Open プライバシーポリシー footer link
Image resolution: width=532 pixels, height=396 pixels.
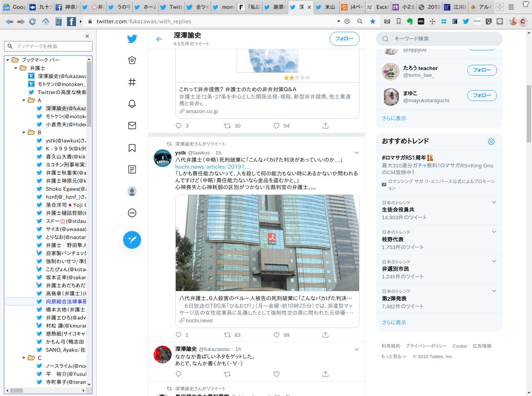(426, 346)
